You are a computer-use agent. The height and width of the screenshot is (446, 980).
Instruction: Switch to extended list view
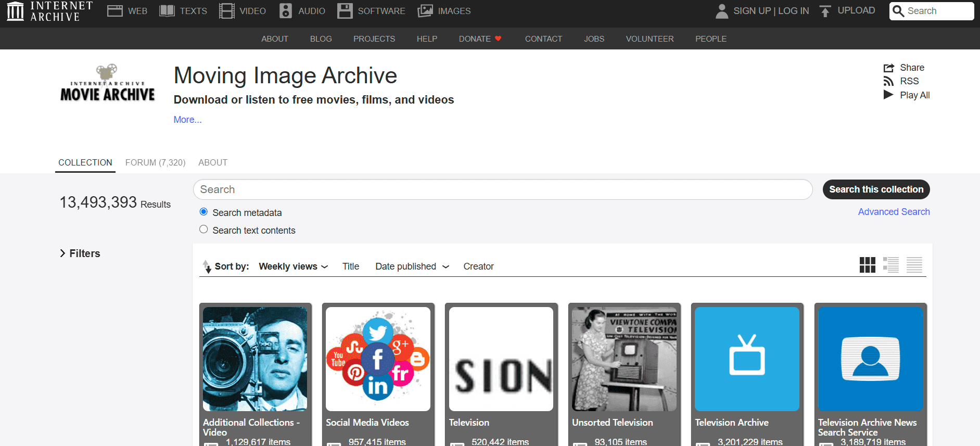tap(891, 265)
